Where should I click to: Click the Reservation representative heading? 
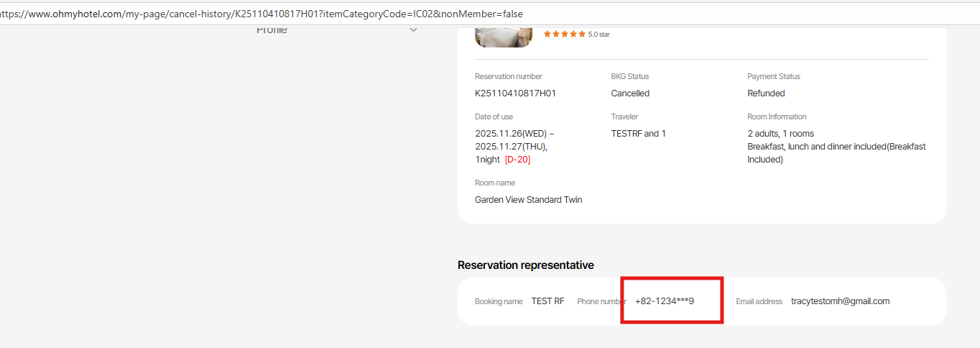(525, 265)
